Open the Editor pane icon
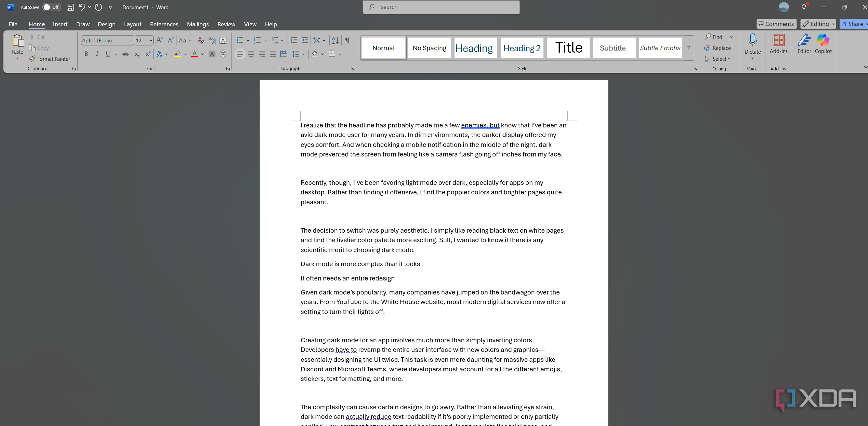This screenshot has height=426, width=868. point(804,40)
